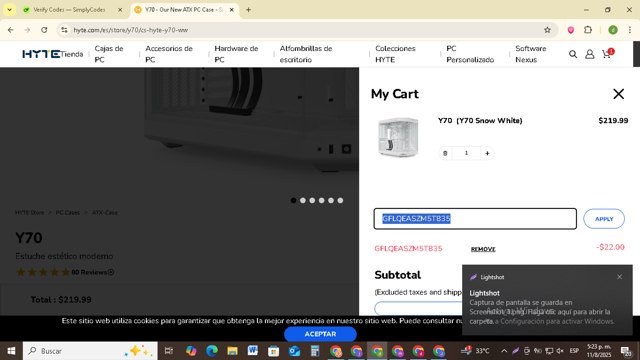The image size is (640, 360).
Task: Open Copilot from taskbar
Action: pyautogui.click(x=191, y=351)
